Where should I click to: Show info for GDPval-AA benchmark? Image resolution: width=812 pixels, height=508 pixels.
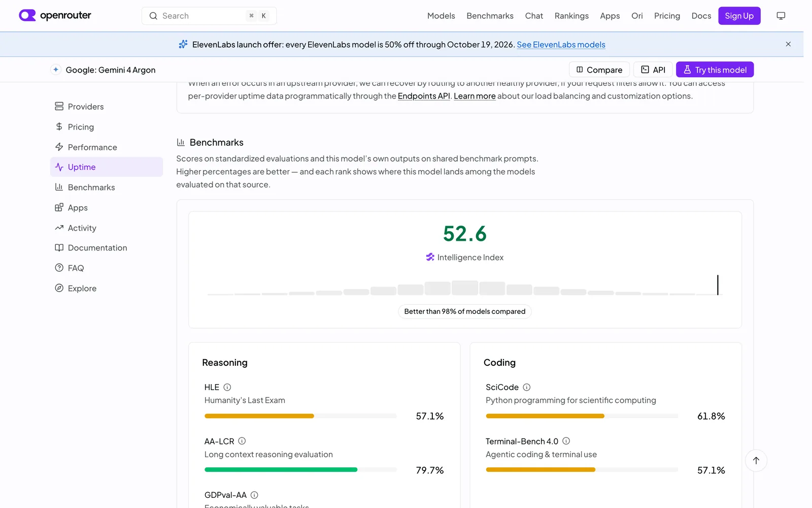[x=255, y=495]
